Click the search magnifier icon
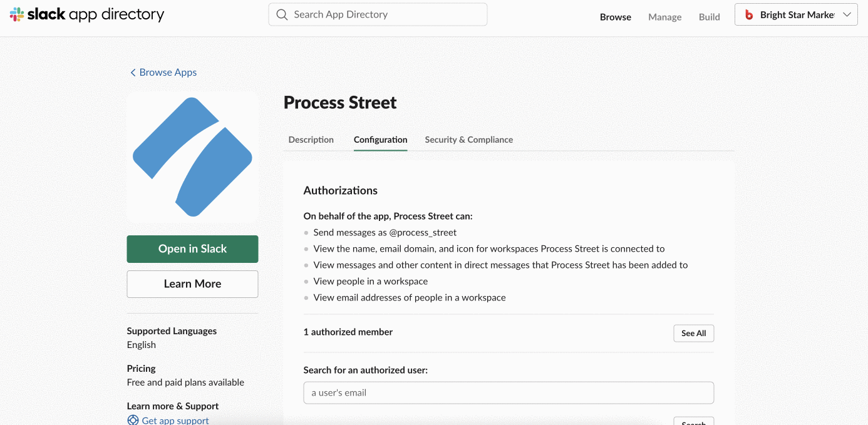This screenshot has height=425, width=868. coord(282,14)
